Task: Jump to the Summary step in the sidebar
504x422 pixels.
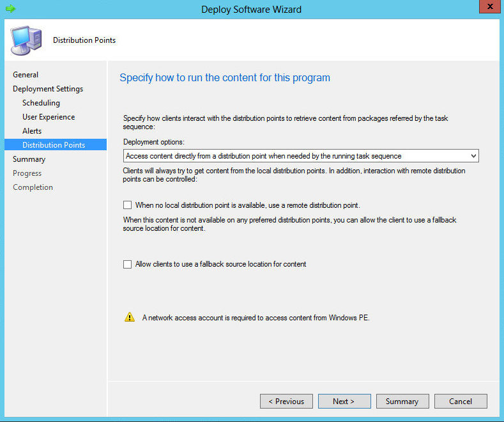Action: point(29,159)
